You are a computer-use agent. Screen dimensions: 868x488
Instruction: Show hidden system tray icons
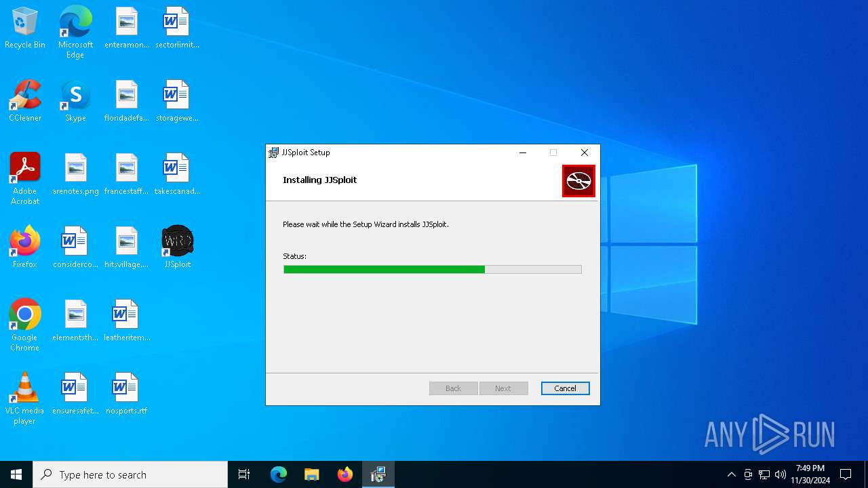(731, 474)
